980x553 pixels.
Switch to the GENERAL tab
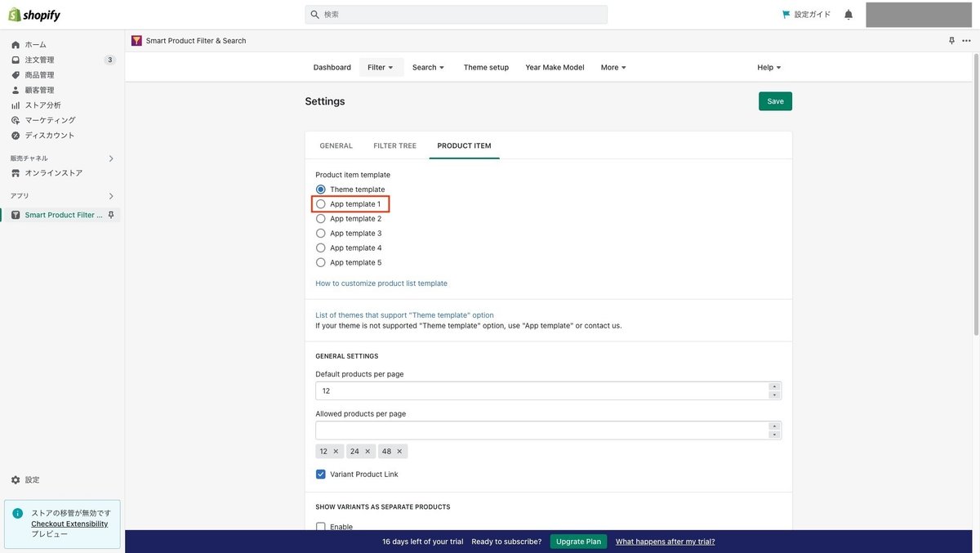336,146
